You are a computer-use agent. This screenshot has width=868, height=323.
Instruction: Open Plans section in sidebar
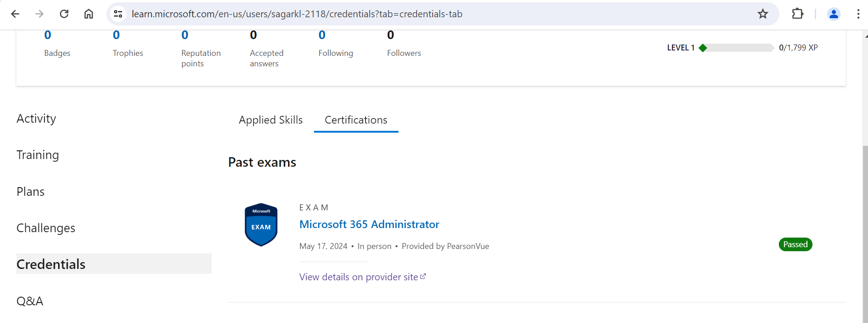pos(30,192)
